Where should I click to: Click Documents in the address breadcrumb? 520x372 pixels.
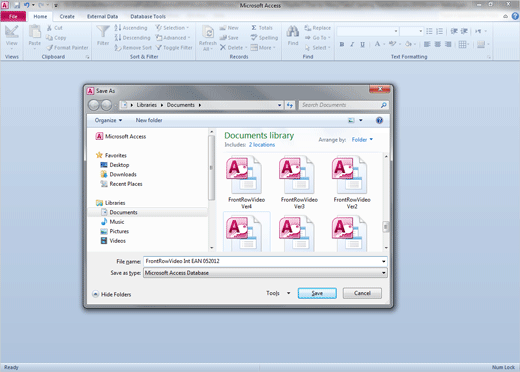pos(180,105)
